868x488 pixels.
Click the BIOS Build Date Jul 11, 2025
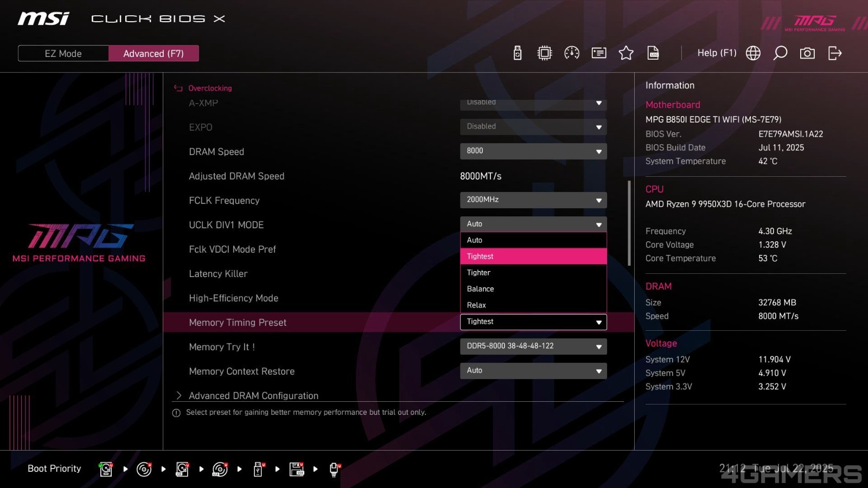781,147
